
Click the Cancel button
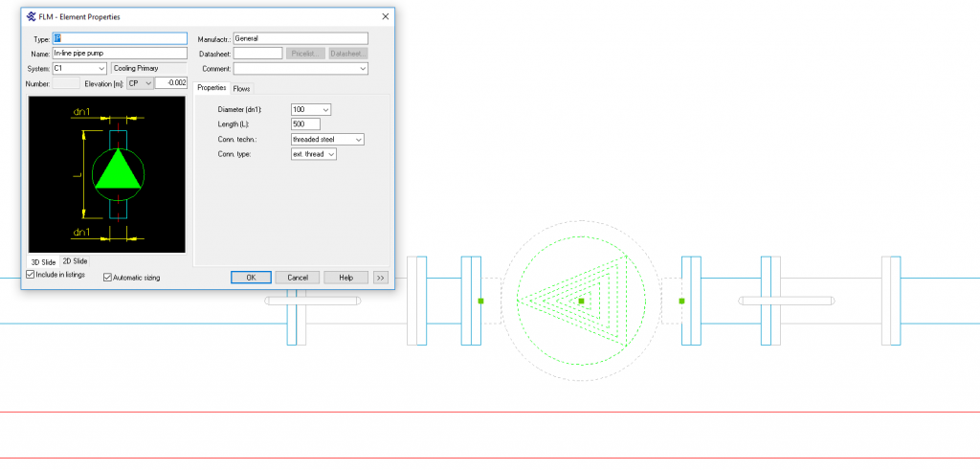tap(297, 278)
